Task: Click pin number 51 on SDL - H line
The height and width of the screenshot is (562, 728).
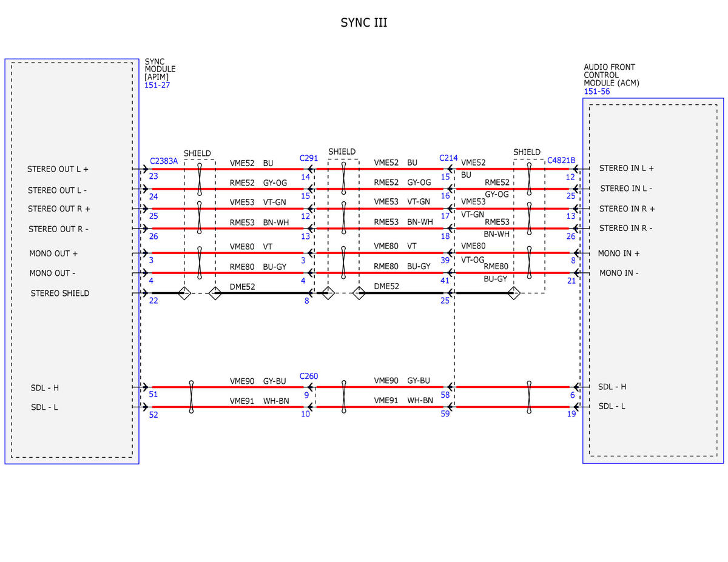Action: [153, 395]
